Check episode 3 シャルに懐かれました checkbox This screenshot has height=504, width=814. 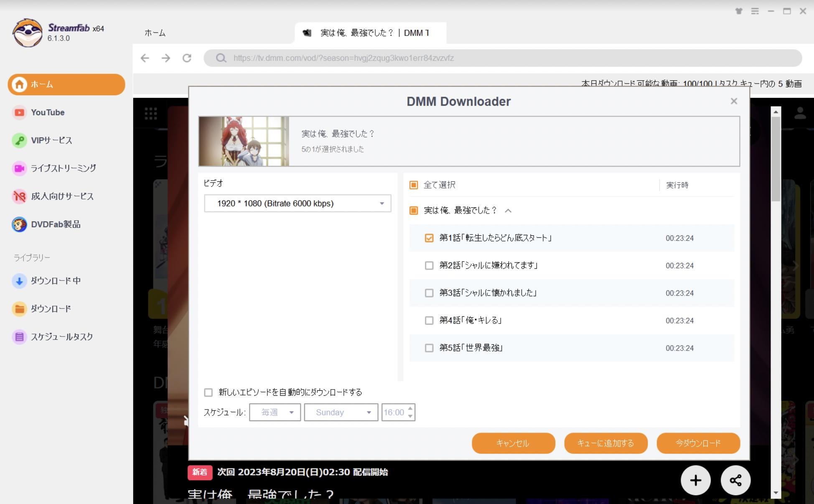(429, 293)
